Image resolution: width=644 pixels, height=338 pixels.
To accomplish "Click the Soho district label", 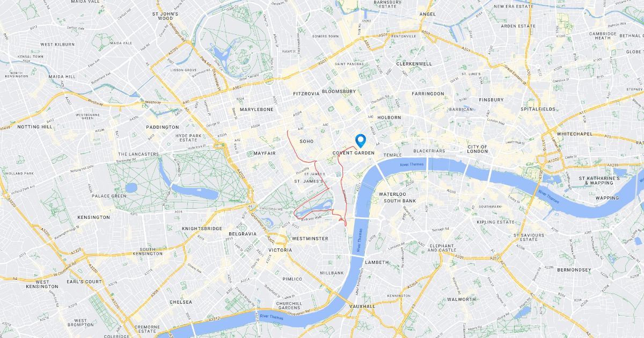I will coord(306,142).
